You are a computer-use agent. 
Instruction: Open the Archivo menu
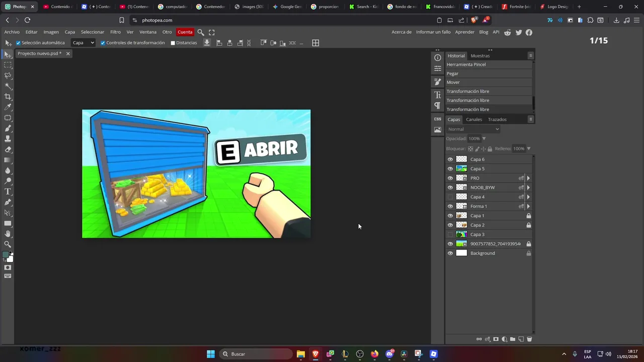(12, 32)
